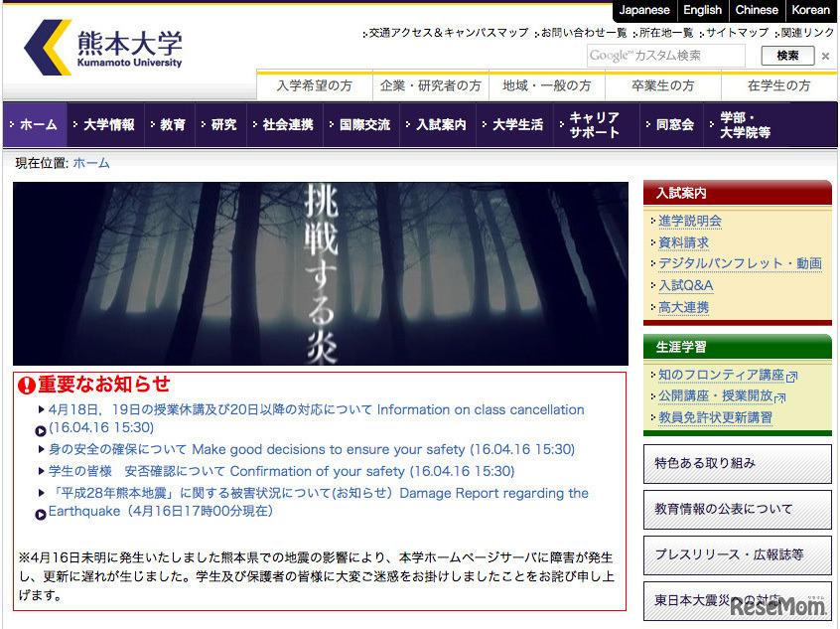Open 進学説明会 sidebar link

pyautogui.click(x=689, y=221)
